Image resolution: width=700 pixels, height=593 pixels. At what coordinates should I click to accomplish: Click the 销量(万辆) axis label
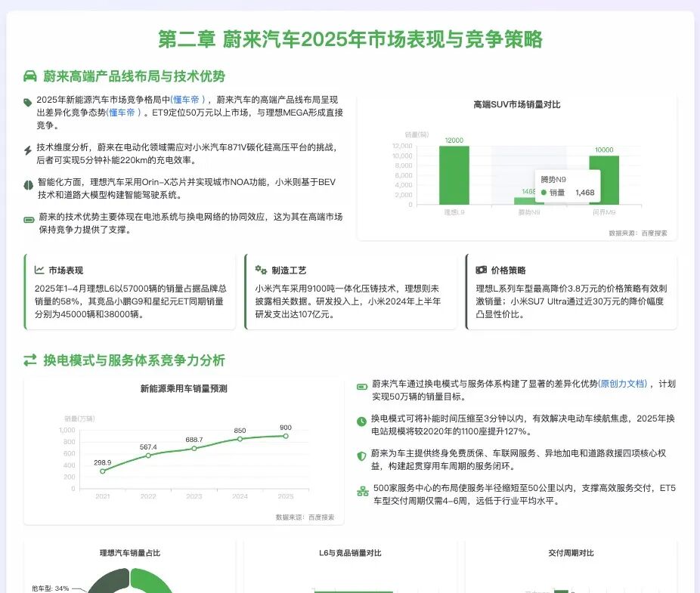pyautogui.click(x=79, y=418)
